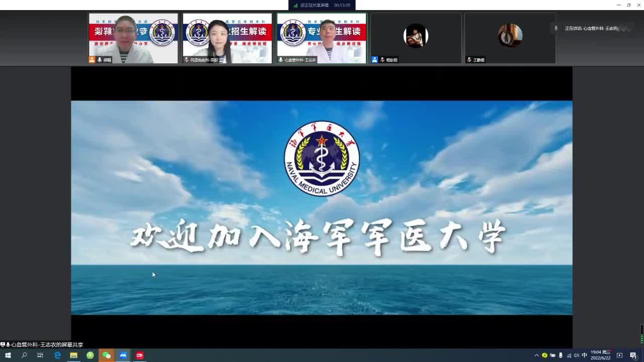Click the 屏幕共享 sharing label at bottom-left
This screenshot has height=362, width=644.
(x=42, y=344)
